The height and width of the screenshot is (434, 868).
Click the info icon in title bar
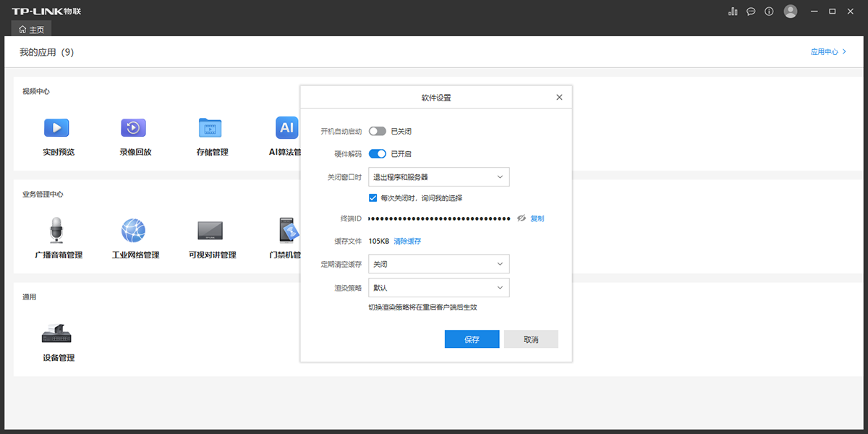(769, 12)
